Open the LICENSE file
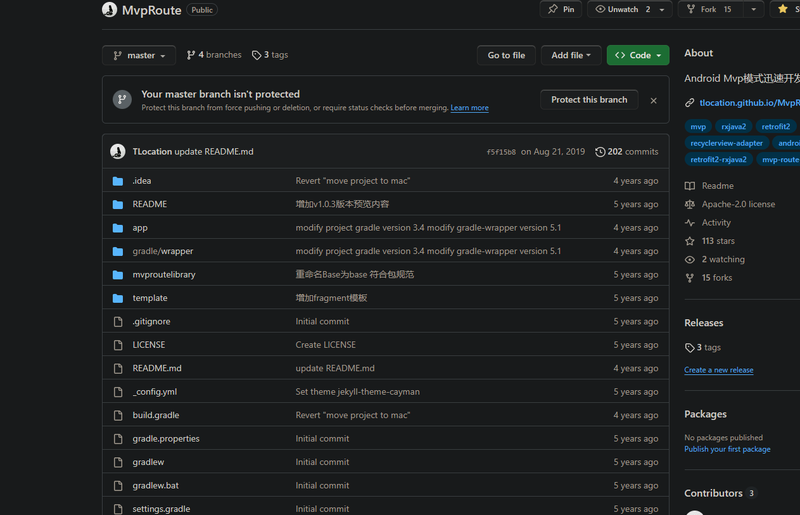 pos(148,345)
